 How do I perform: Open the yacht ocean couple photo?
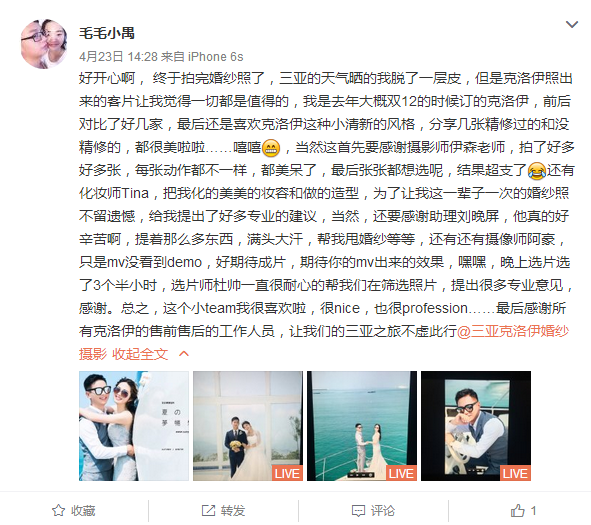pyautogui.click(x=362, y=426)
